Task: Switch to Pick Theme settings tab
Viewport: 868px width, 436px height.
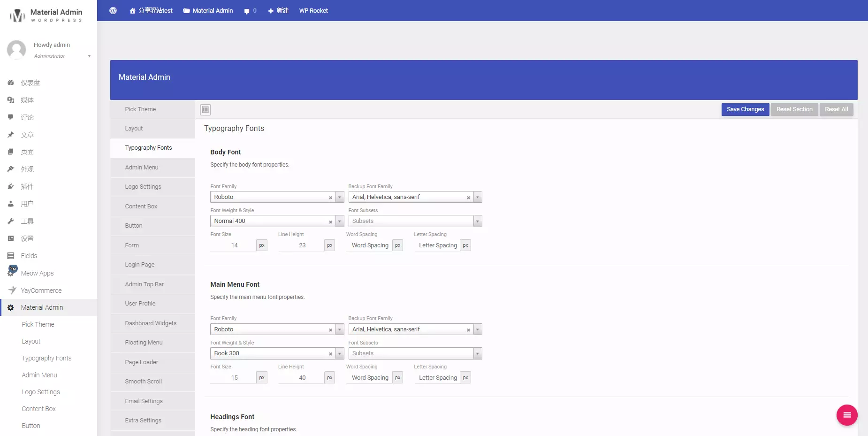Action: [152, 109]
